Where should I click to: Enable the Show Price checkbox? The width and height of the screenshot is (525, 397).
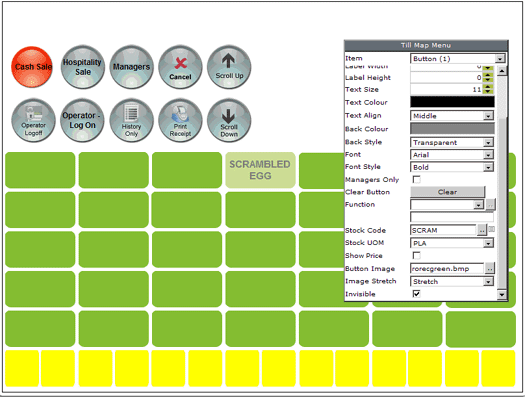point(417,255)
